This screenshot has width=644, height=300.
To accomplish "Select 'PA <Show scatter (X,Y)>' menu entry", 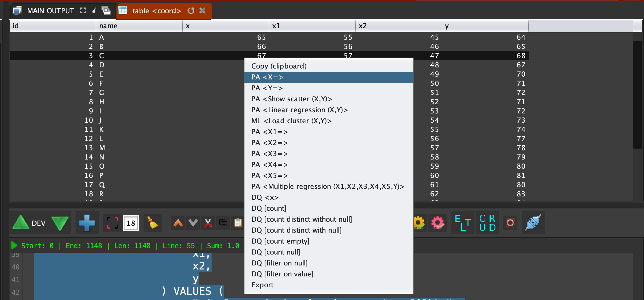I will (291, 99).
